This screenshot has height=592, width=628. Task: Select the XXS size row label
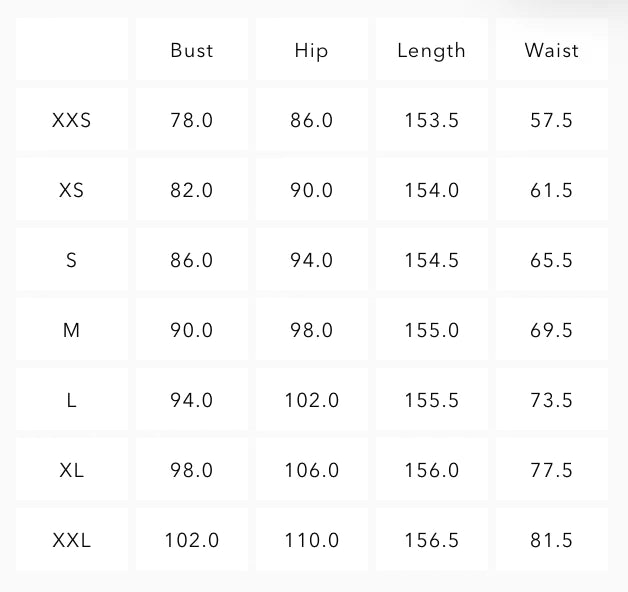[72, 120]
